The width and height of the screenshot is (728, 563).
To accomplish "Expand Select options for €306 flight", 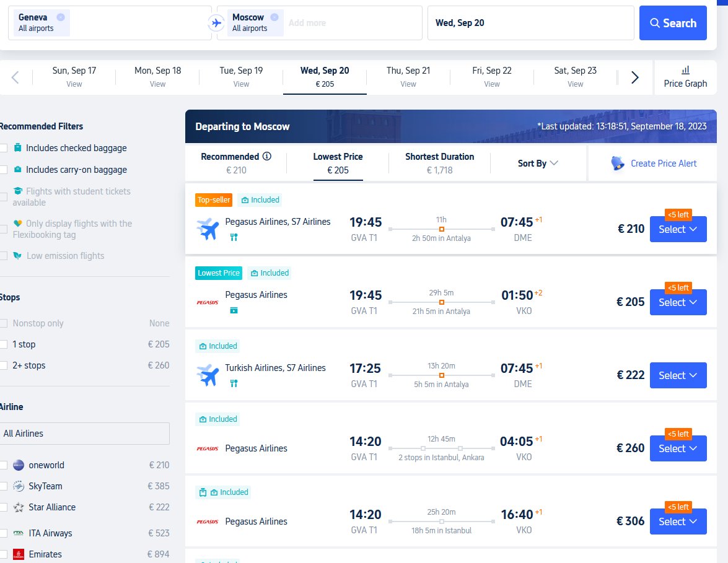I will click(x=678, y=522).
